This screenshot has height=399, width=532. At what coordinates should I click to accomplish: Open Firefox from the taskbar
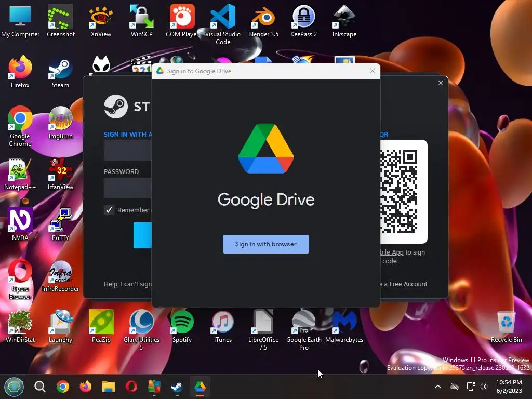(x=86, y=387)
